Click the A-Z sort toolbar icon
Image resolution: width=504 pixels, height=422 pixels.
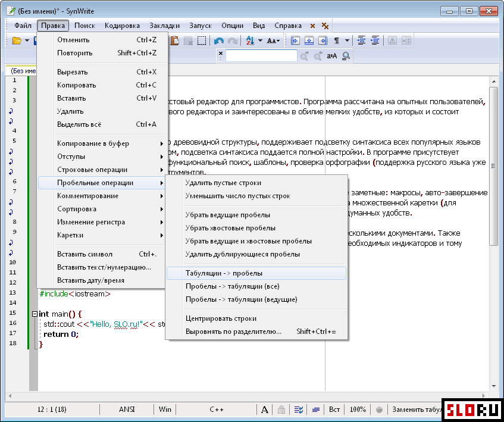pos(250,41)
